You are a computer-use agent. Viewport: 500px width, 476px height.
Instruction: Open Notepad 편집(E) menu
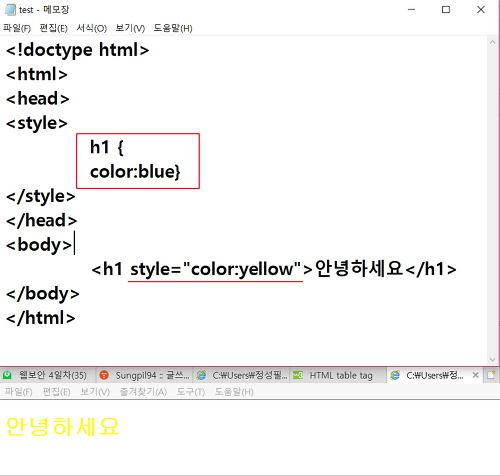coord(53,28)
